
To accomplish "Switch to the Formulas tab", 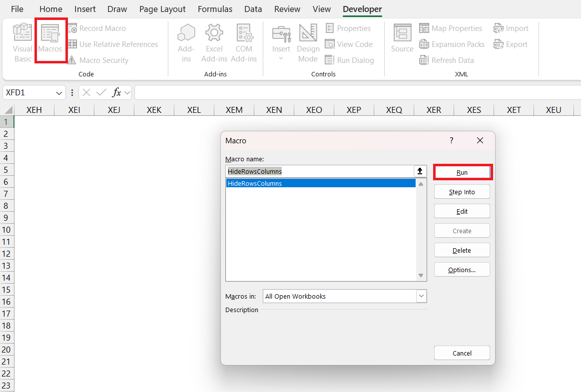I will click(x=215, y=9).
